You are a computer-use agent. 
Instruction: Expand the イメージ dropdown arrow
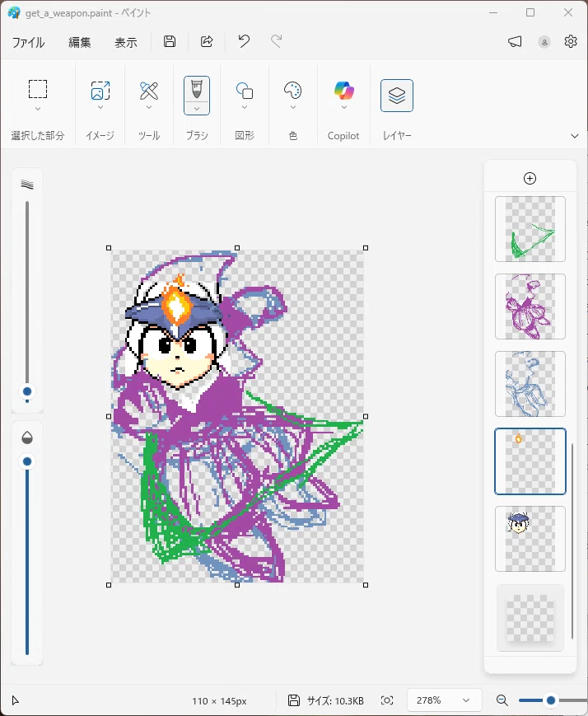(x=100, y=107)
